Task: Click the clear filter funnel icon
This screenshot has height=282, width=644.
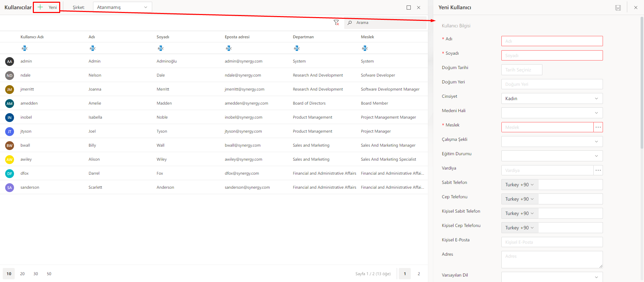Action: click(337, 23)
